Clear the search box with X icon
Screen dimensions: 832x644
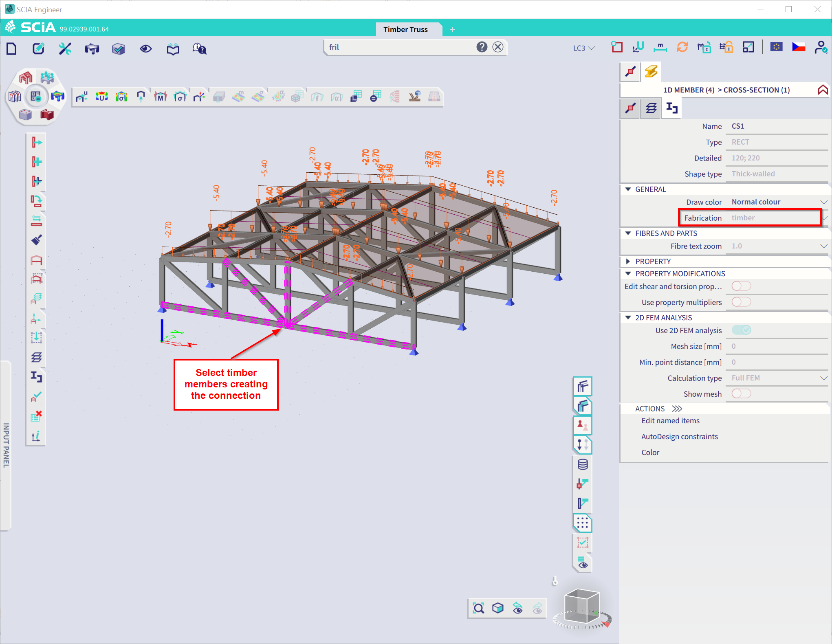pos(498,47)
